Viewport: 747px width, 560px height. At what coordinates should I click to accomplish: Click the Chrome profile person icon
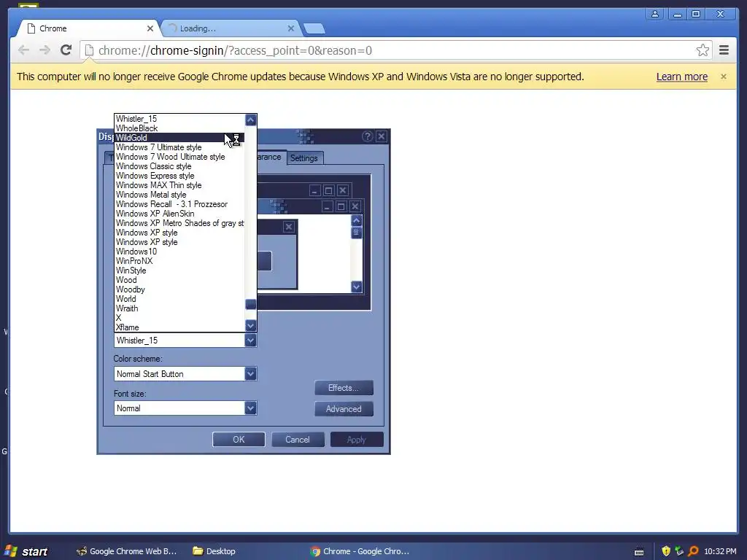pyautogui.click(x=655, y=14)
